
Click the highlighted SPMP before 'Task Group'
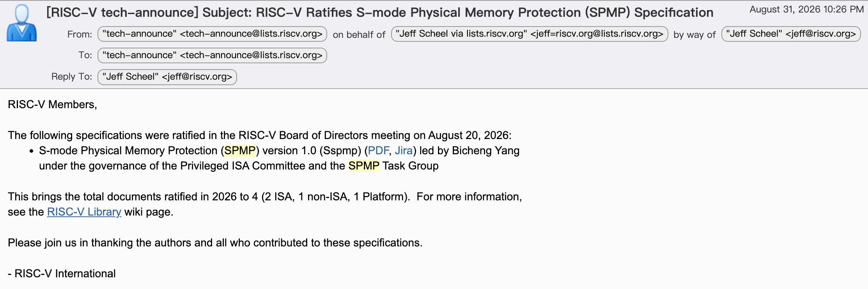point(364,166)
